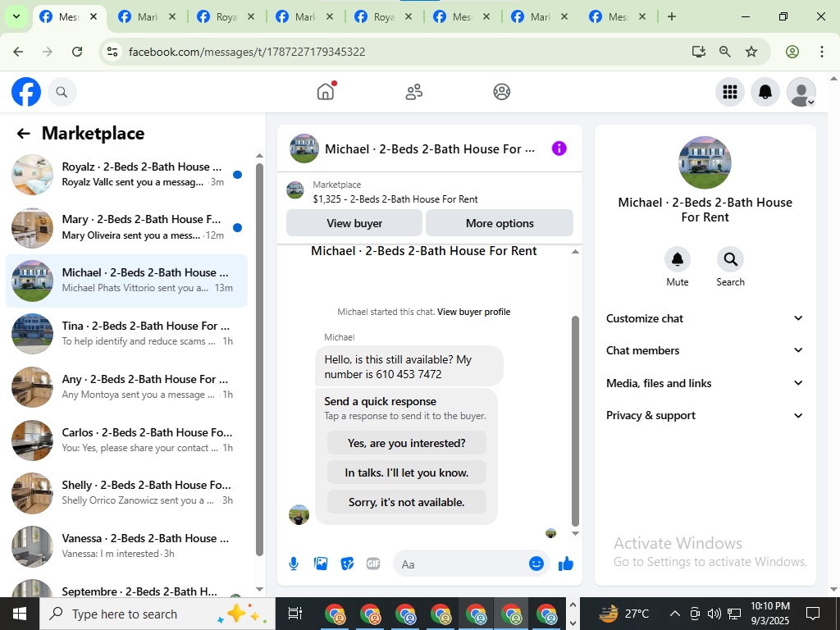Search in conversation magnifier icon

click(730, 259)
